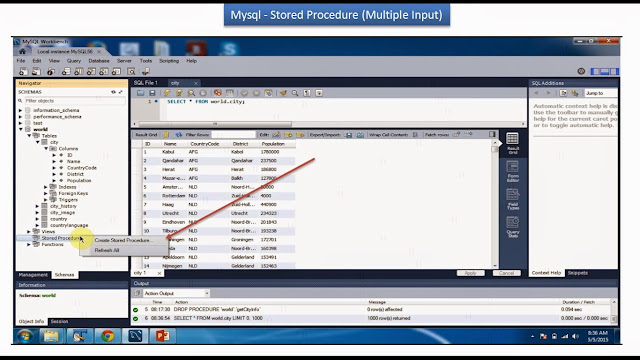Image resolution: width=640 pixels, height=360 pixels.
Task: Refresh result grid using the blue arrows icon
Action: point(179,134)
